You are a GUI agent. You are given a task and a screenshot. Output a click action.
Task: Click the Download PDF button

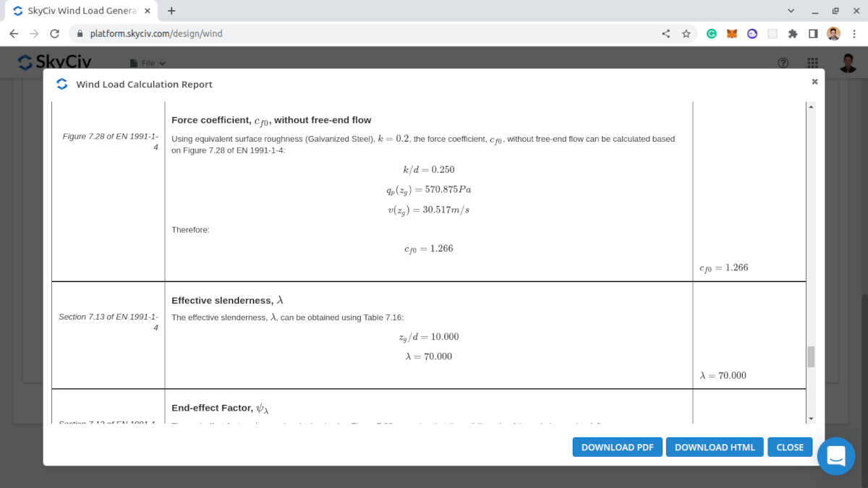617,447
